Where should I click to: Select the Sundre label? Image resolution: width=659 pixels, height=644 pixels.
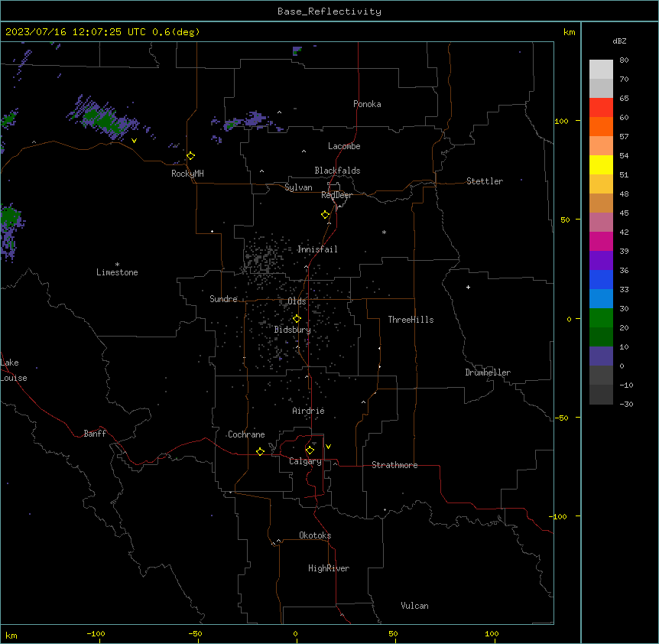(223, 299)
